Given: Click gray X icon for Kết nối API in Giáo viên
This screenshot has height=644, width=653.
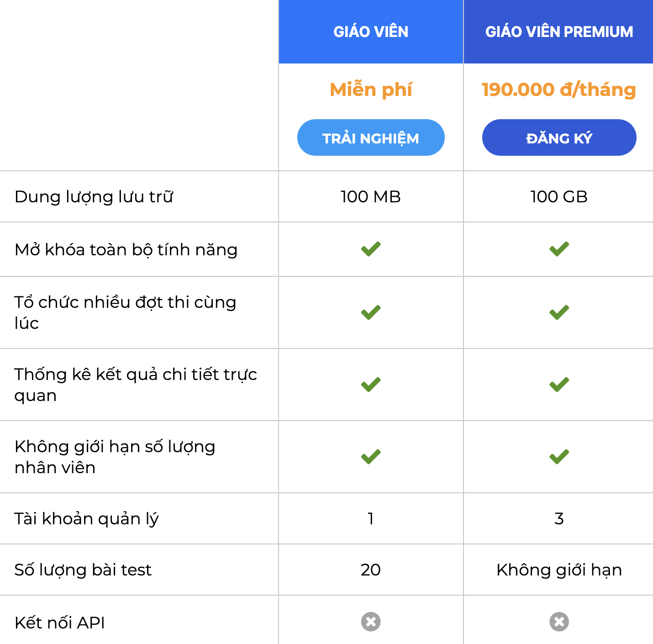Looking at the screenshot, I should (371, 622).
